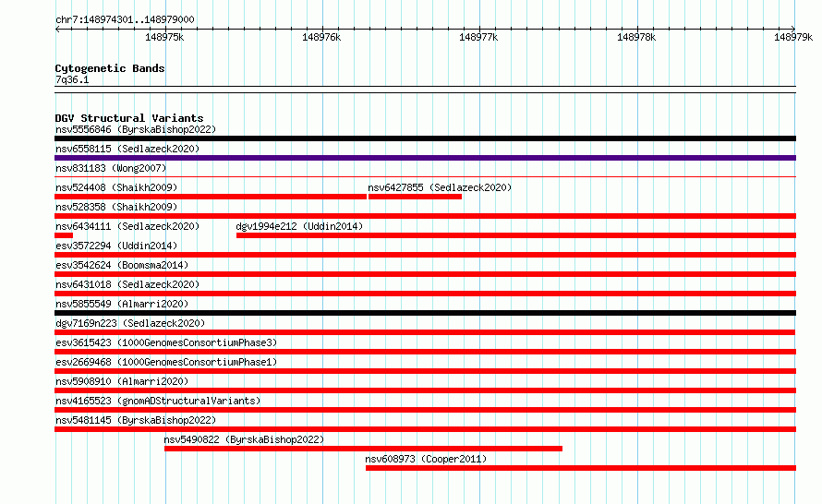Click the 148976k ruler tick label
Screen dimensions: 822x504
(321, 37)
